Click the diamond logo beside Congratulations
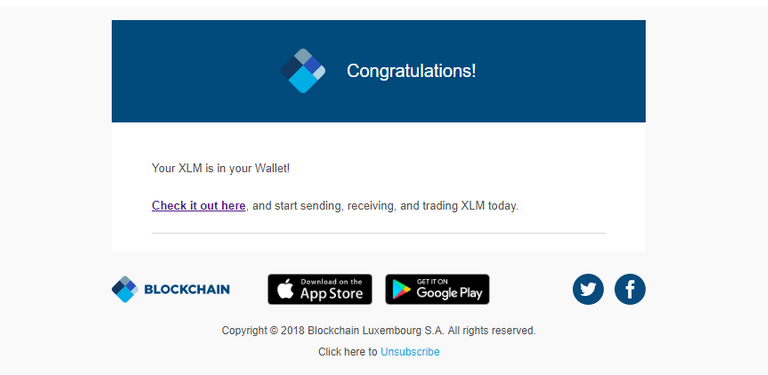This screenshot has width=768, height=375. pyautogui.click(x=303, y=71)
